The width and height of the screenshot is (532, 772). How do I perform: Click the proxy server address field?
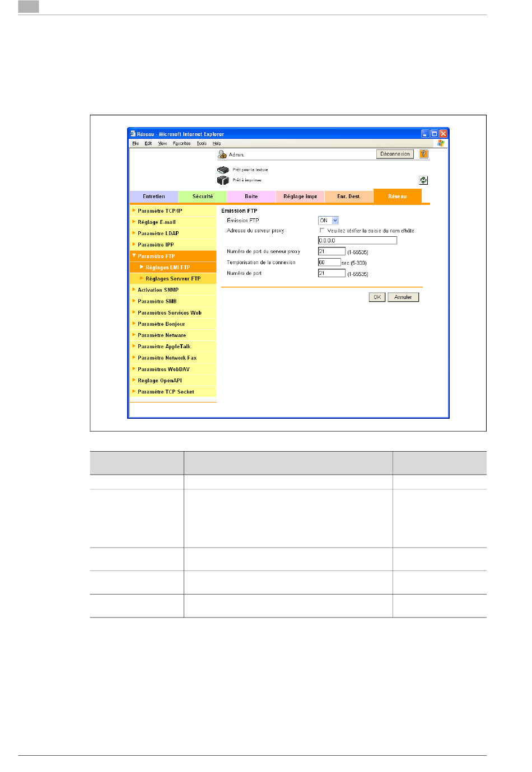357,241
